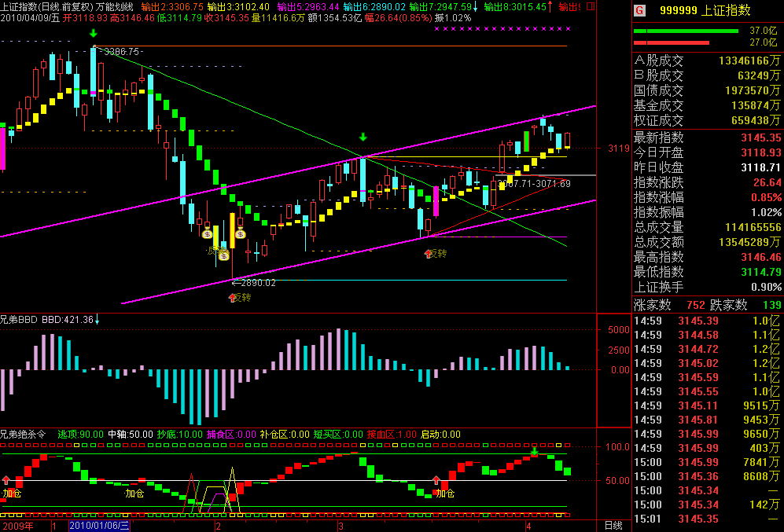Click the 2009年 label on the time axis

17,526
